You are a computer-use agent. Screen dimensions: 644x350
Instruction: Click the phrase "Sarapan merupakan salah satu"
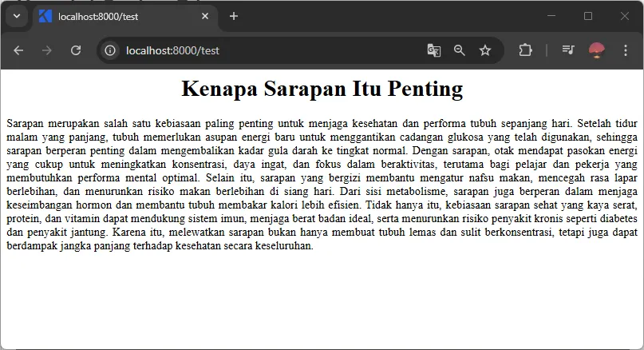(x=78, y=123)
